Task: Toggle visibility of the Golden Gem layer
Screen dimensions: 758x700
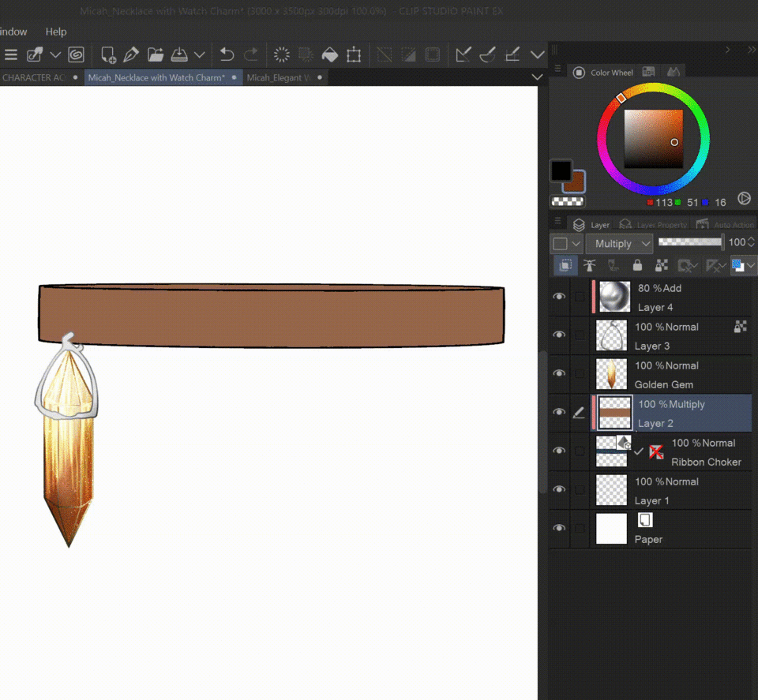Action: point(559,374)
